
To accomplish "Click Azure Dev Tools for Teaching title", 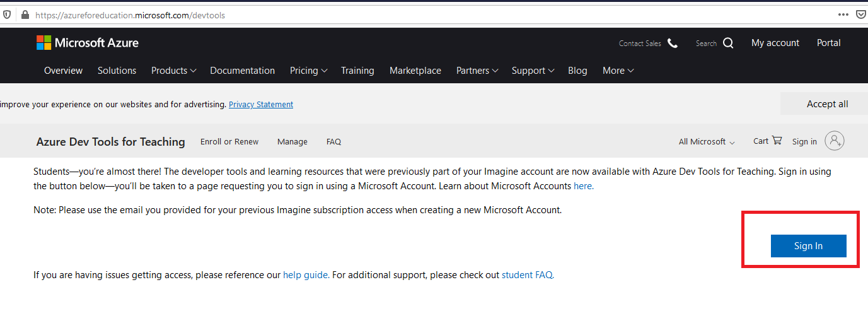I will [111, 142].
